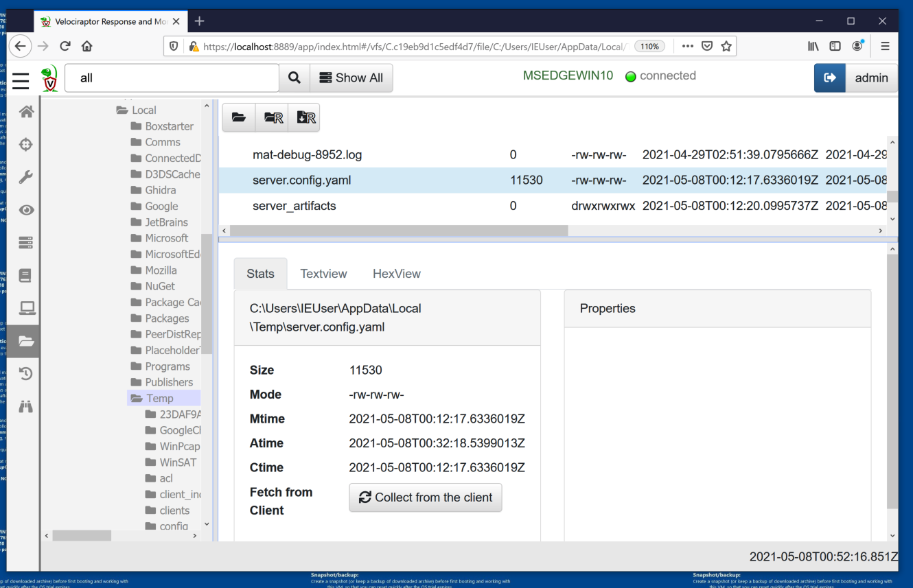Open a new browser tab

[x=199, y=21]
